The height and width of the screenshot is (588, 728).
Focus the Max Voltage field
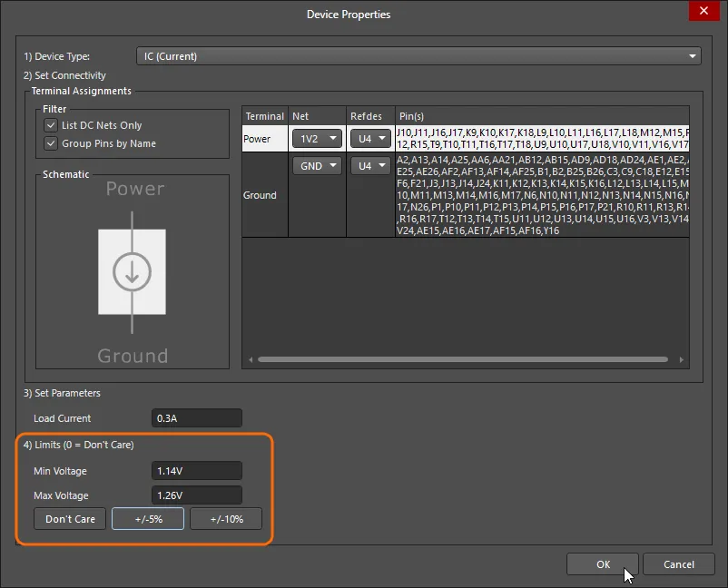pos(197,495)
